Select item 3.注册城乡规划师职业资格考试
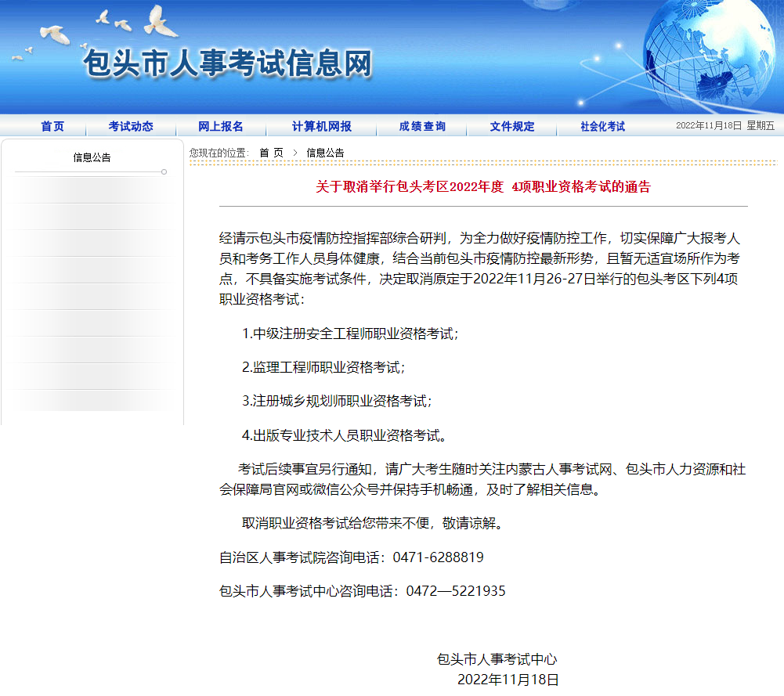 tap(337, 401)
